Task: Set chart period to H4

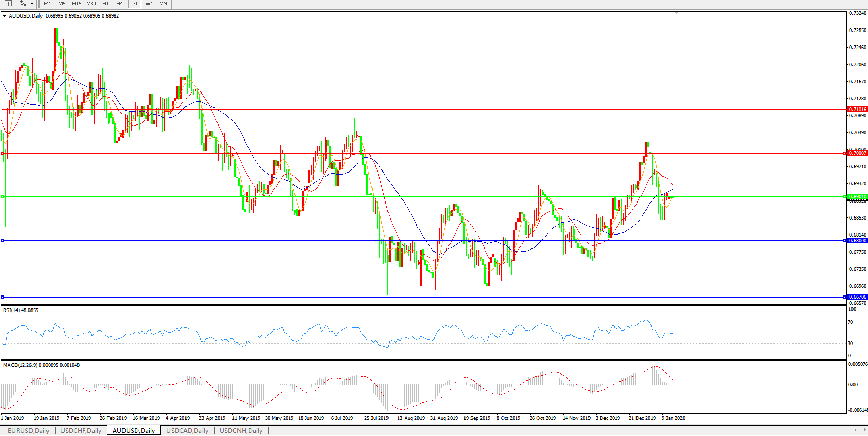Action: point(119,4)
